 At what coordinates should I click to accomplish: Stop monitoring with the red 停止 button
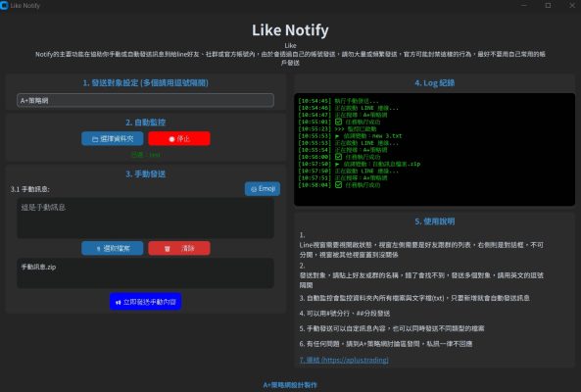point(179,138)
